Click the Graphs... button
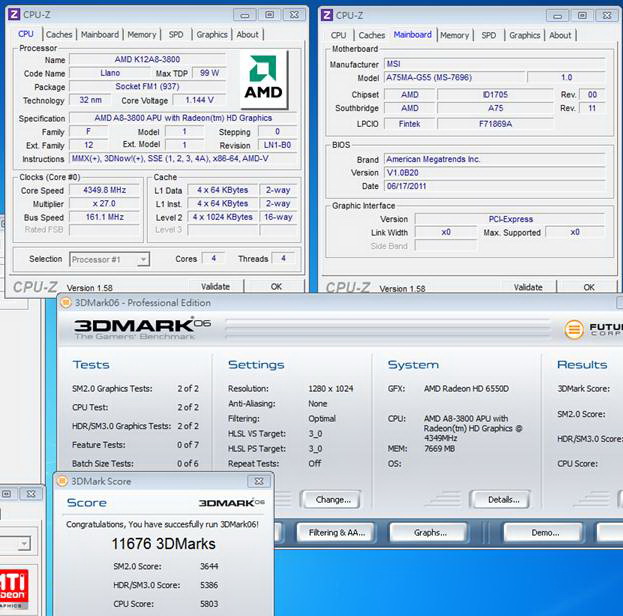The height and width of the screenshot is (616, 623). [x=429, y=533]
